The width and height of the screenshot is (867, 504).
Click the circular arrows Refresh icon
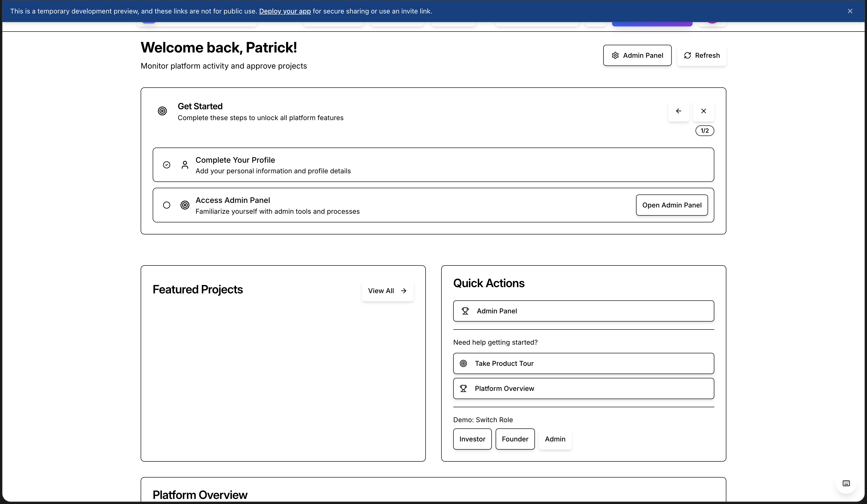tap(687, 55)
